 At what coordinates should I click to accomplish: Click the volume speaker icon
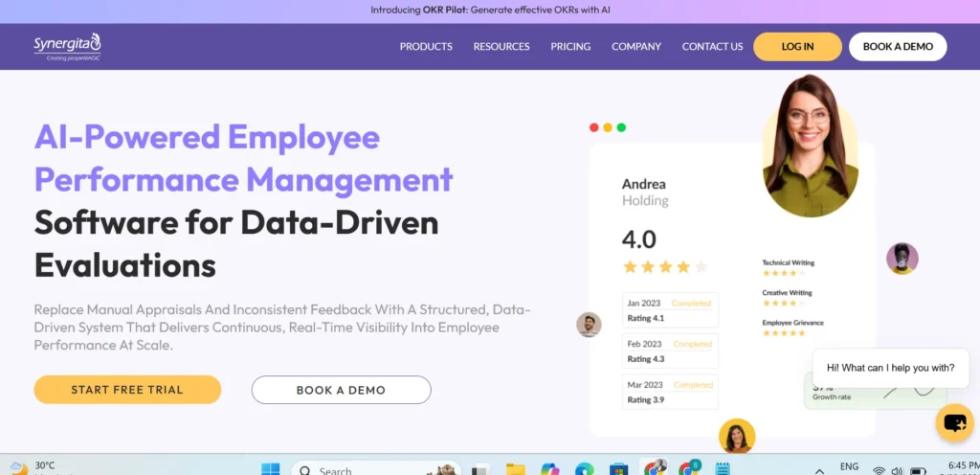(898, 470)
